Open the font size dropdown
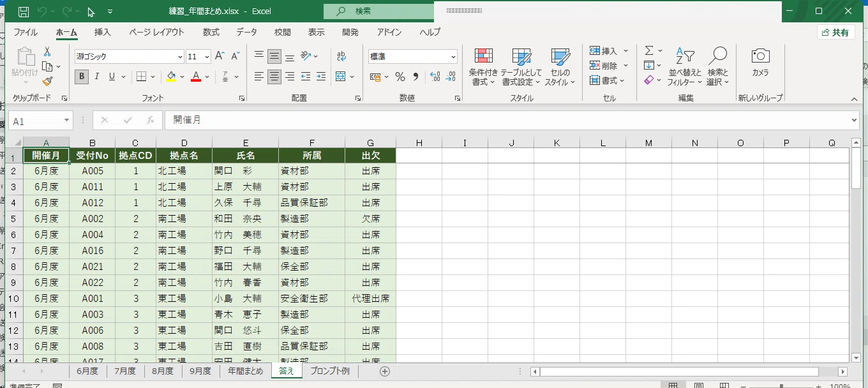 207,57
